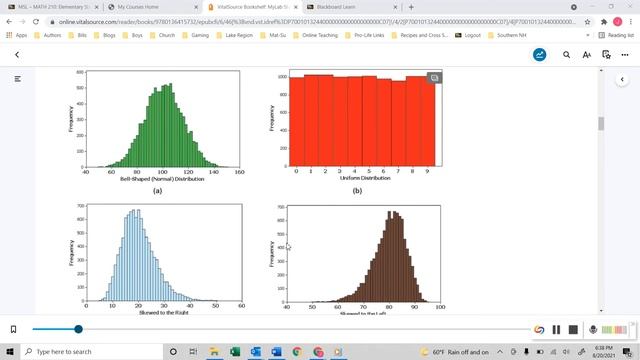640x360 pixels.
Task: Open the Pro-Life Links bookmark folder
Action: (x=365, y=36)
